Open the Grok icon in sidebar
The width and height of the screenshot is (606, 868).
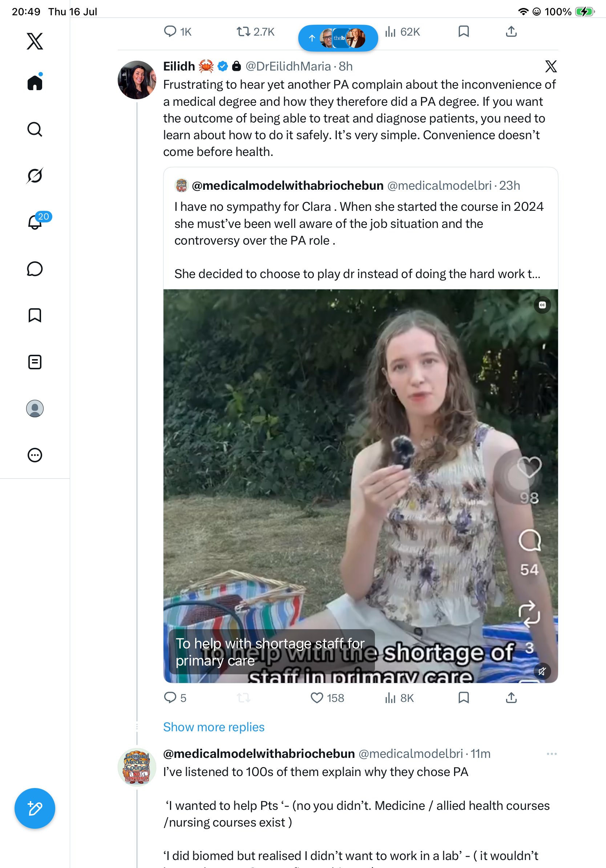[x=35, y=176]
